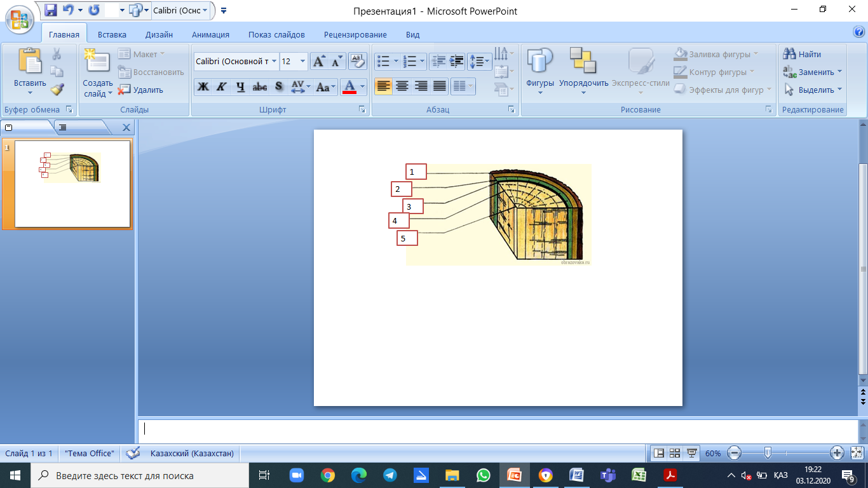868x488 pixels.
Task: Toggle underline formatting Ч
Action: pyautogui.click(x=240, y=86)
